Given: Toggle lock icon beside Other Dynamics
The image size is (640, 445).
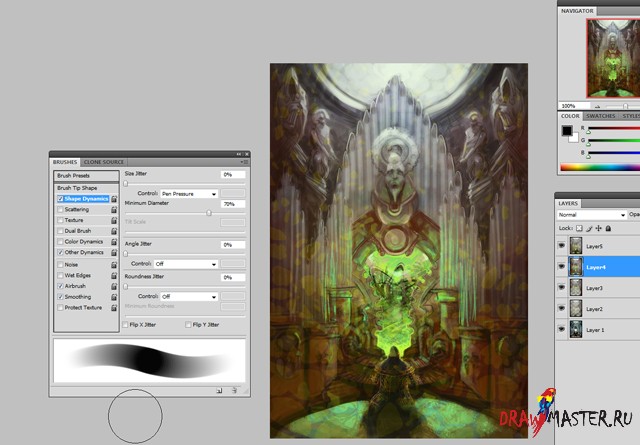Looking at the screenshot, I should pos(114,253).
